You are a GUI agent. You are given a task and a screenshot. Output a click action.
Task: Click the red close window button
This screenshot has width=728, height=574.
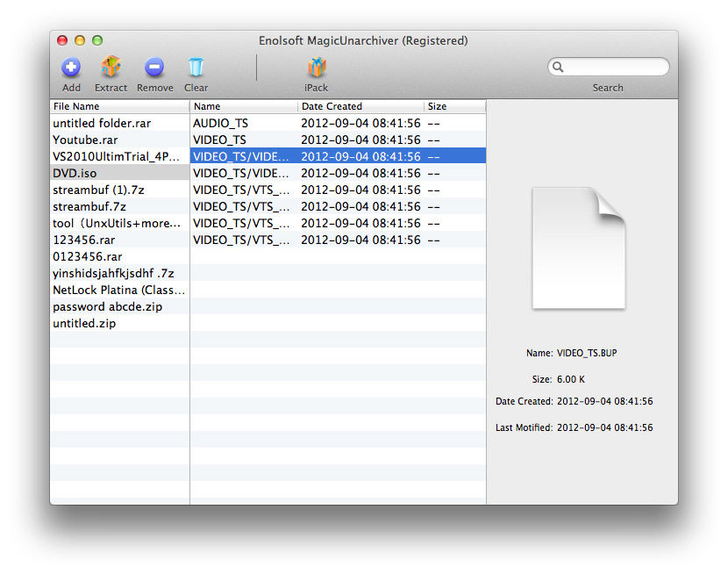62,40
